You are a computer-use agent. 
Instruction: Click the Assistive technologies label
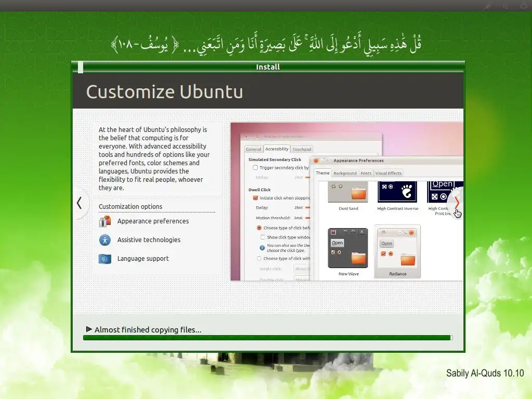tap(149, 240)
